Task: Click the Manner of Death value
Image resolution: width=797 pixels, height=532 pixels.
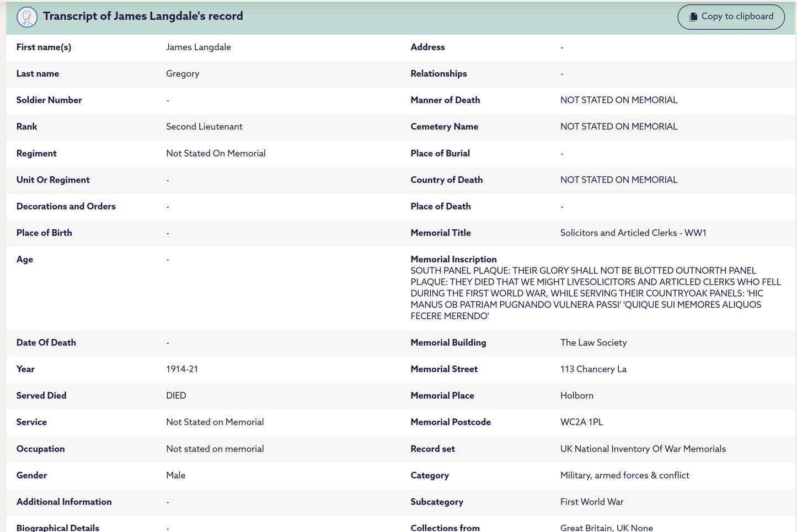Action: [x=618, y=100]
